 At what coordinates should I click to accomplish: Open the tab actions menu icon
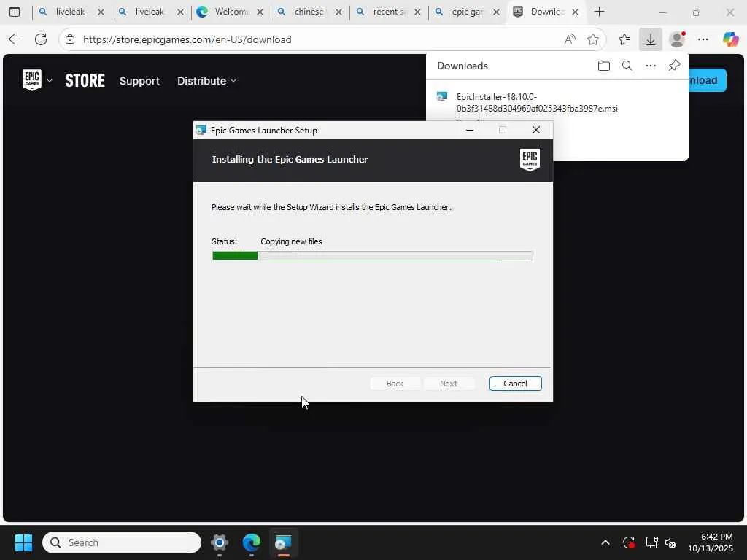point(15,12)
